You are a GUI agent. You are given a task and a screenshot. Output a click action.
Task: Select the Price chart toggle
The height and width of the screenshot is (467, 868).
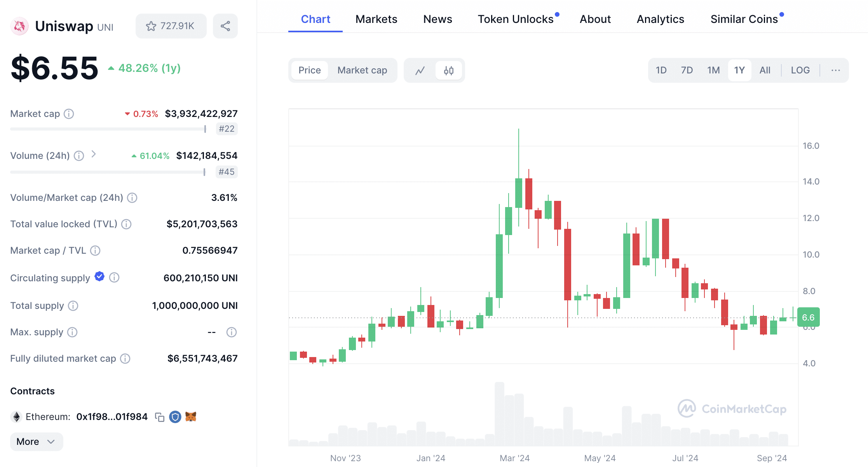310,70
